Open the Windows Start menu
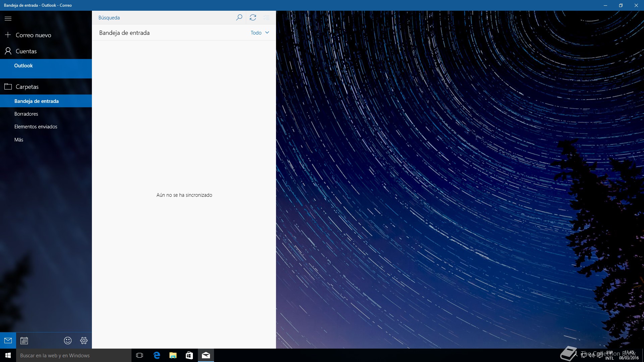This screenshot has height=362, width=644. 8,355
